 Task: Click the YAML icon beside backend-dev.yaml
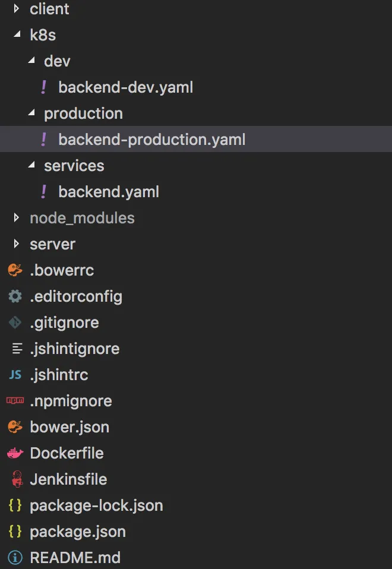(43, 87)
